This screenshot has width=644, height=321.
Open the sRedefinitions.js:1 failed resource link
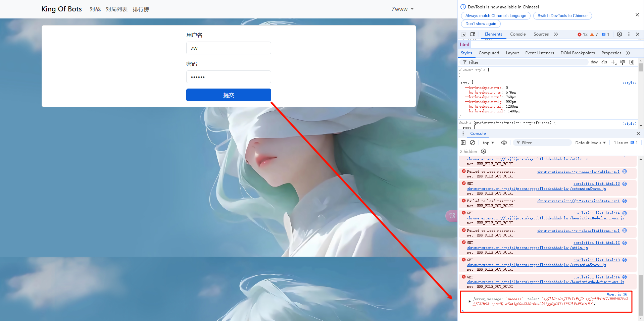579,230
